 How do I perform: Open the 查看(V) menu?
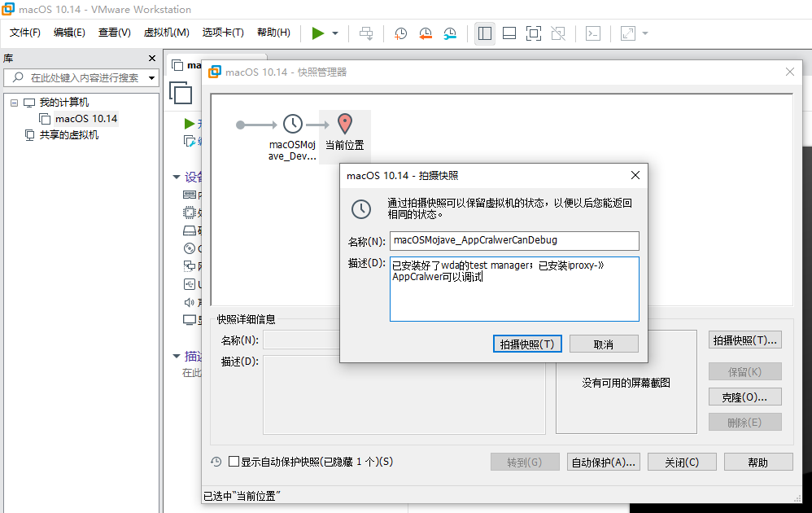(115, 33)
